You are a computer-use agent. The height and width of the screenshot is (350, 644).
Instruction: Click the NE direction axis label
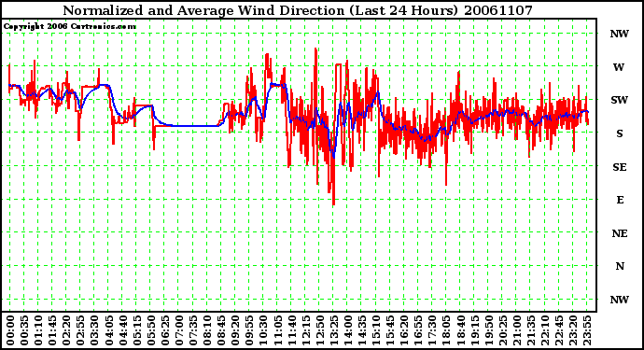620,233
